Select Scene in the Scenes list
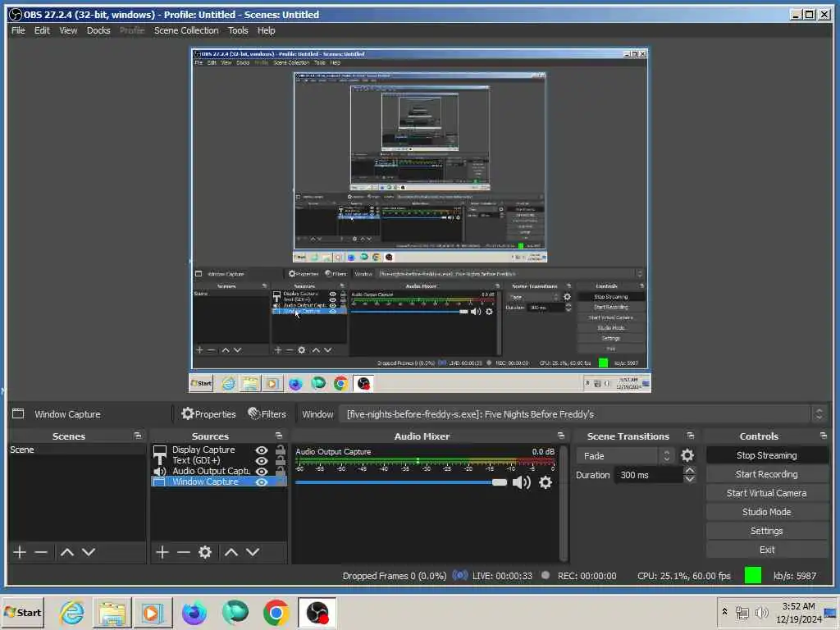The height and width of the screenshot is (630, 840). [76, 450]
